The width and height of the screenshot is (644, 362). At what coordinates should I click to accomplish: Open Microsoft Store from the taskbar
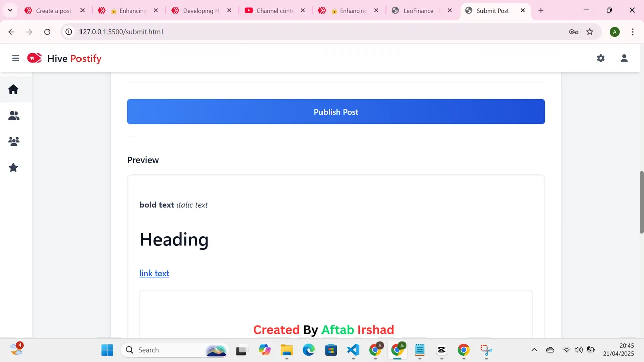pyautogui.click(x=331, y=350)
